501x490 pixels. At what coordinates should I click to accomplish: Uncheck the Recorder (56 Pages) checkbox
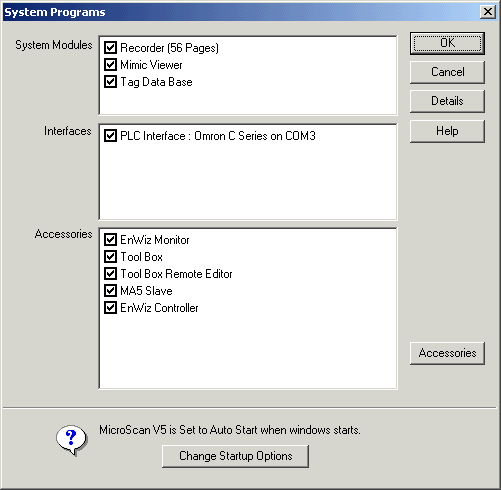[110, 48]
